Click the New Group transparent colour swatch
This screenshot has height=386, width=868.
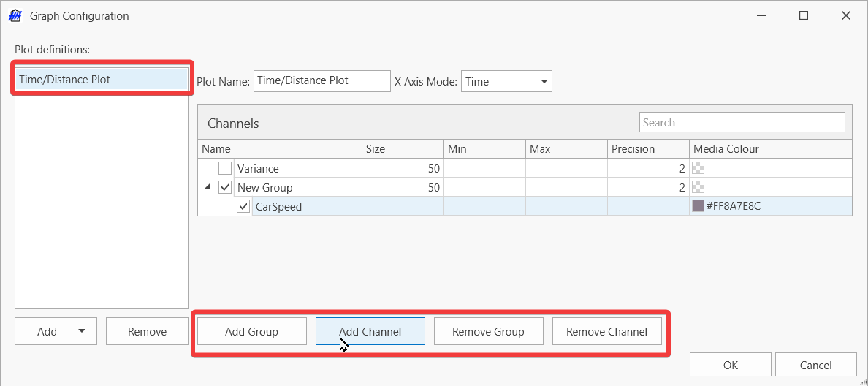pos(698,187)
